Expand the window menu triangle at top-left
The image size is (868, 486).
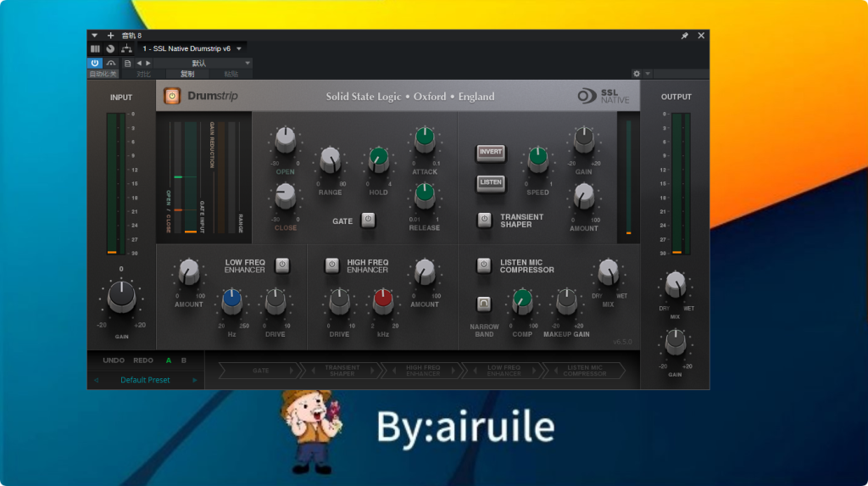95,36
